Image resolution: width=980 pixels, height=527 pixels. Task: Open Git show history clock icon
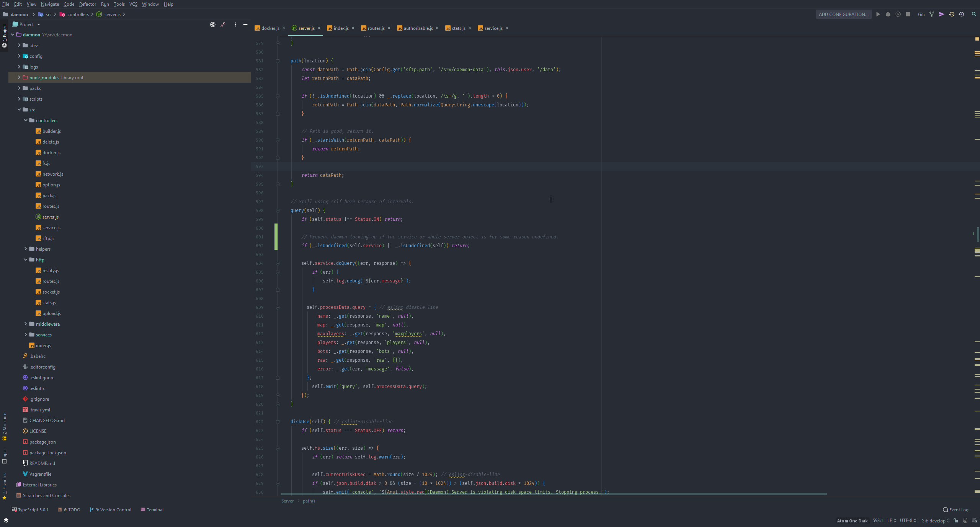pos(951,14)
